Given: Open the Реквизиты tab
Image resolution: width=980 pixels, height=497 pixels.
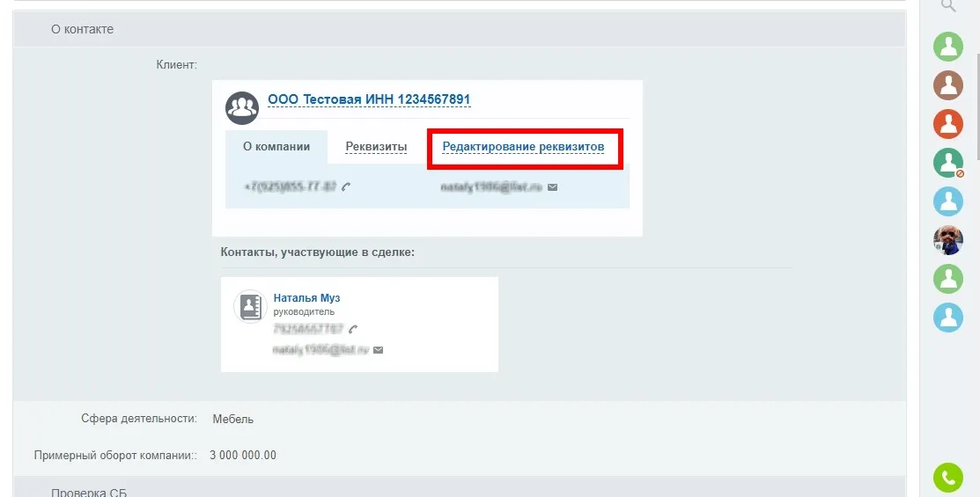Looking at the screenshot, I should (x=376, y=147).
